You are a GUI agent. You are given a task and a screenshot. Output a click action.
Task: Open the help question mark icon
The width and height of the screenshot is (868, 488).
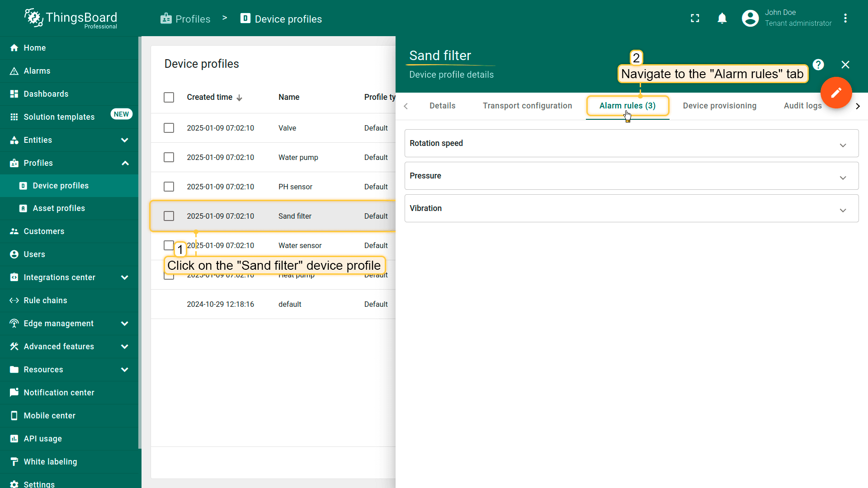(x=818, y=65)
